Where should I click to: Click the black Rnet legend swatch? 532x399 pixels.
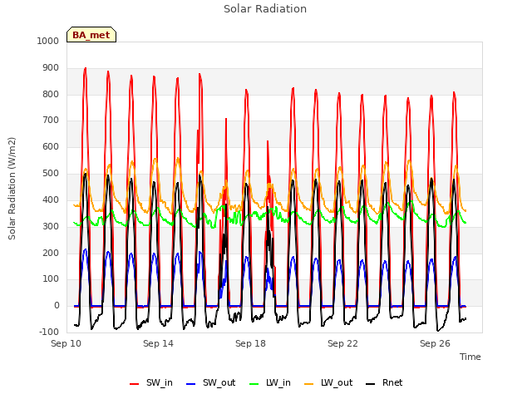tap(370, 384)
